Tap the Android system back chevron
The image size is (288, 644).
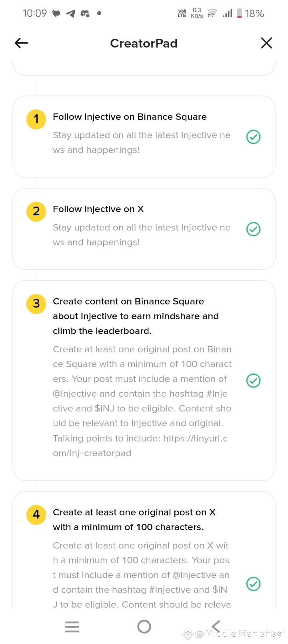(x=216, y=626)
